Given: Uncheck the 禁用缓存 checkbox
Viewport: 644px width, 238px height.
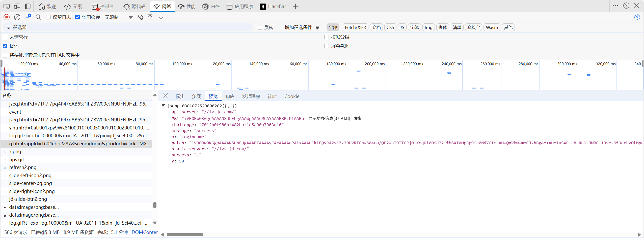Looking at the screenshot, I should click(77, 17).
